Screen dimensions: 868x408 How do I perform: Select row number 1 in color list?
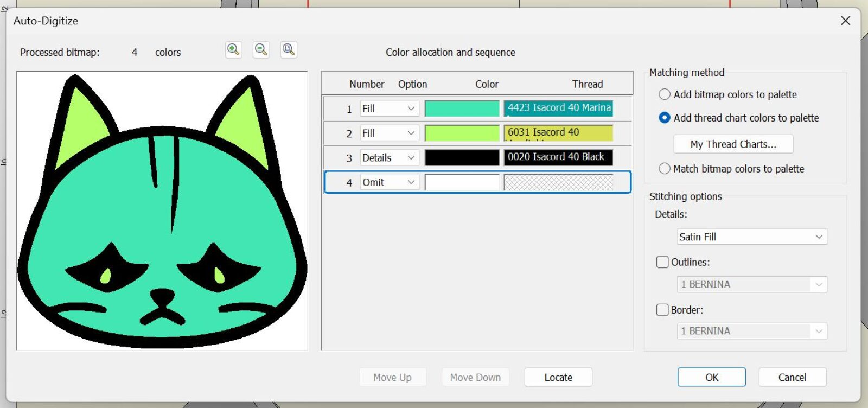click(x=349, y=109)
